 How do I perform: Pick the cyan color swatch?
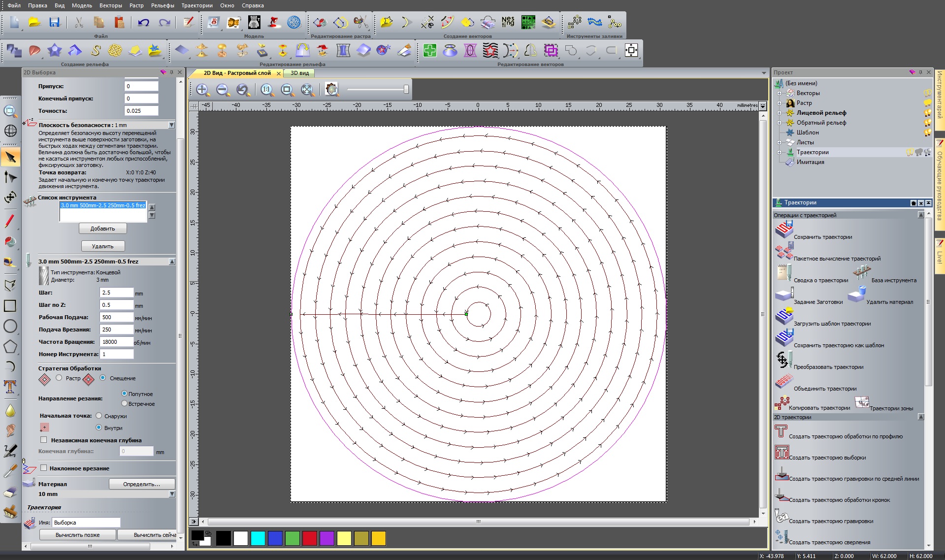(258, 538)
